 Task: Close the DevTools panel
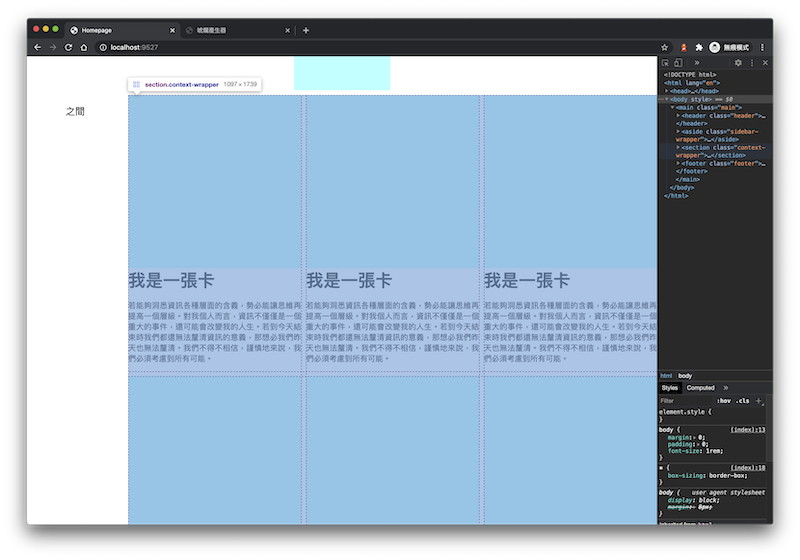tap(765, 63)
